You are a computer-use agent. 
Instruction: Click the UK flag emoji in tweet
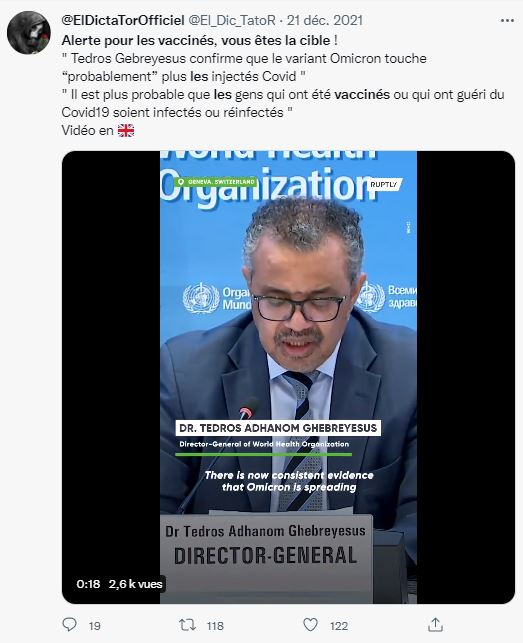click(126, 130)
